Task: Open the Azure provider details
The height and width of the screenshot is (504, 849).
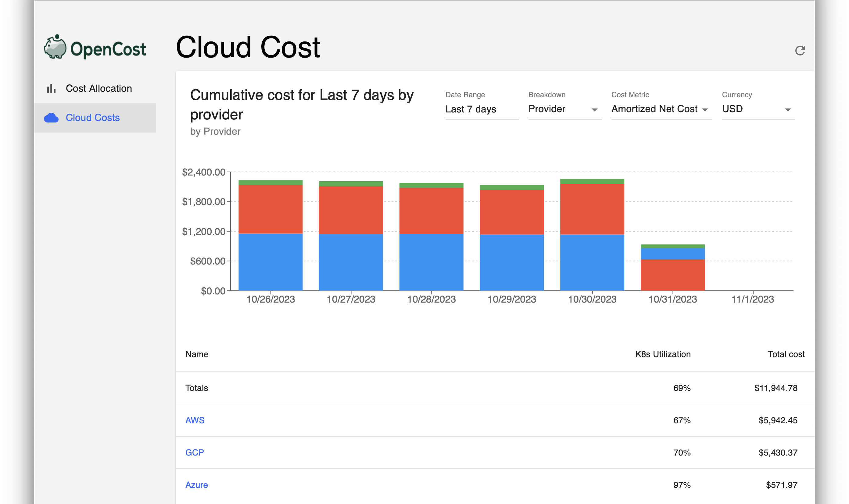Action: [x=196, y=484]
